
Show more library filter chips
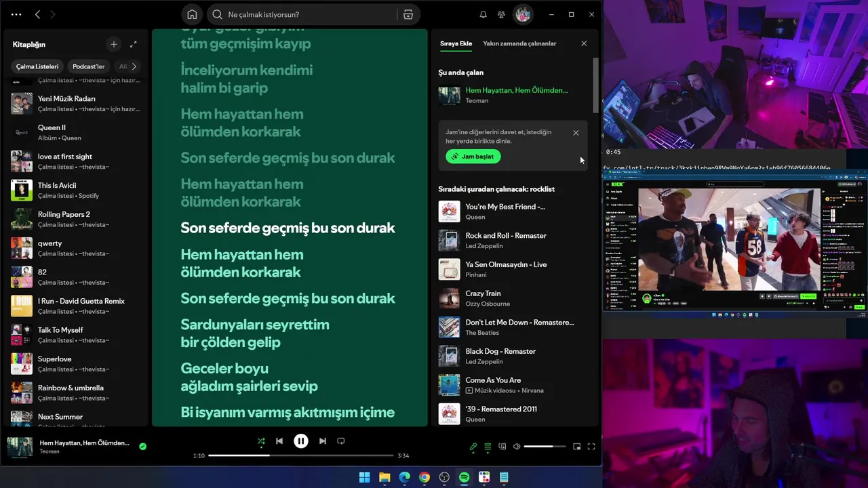click(x=134, y=66)
